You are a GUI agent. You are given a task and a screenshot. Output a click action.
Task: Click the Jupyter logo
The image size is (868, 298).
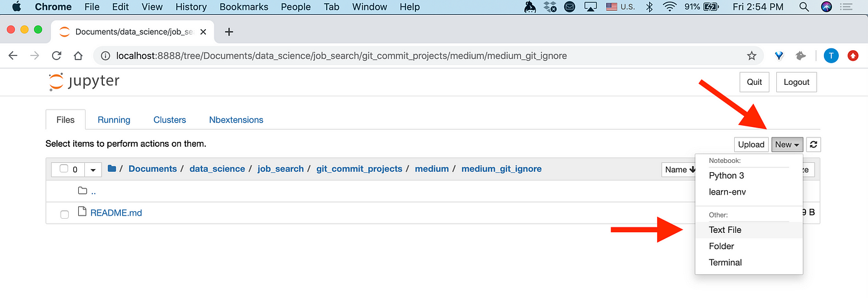(84, 82)
